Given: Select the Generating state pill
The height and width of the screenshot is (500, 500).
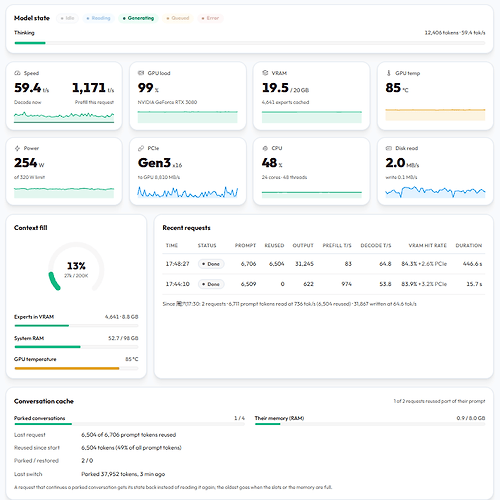Looking at the screenshot, I should (x=138, y=18).
